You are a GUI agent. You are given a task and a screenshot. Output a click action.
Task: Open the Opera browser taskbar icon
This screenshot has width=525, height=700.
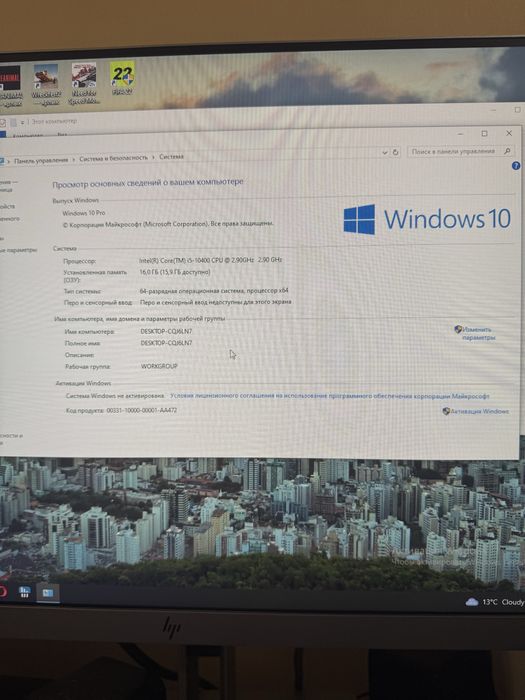pyautogui.click(x=3, y=592)
